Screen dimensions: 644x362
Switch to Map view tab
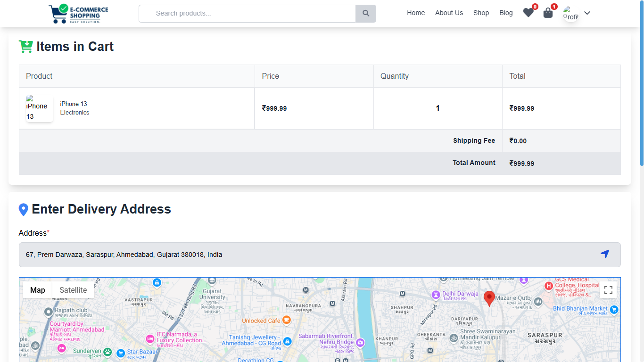[38, 290]
